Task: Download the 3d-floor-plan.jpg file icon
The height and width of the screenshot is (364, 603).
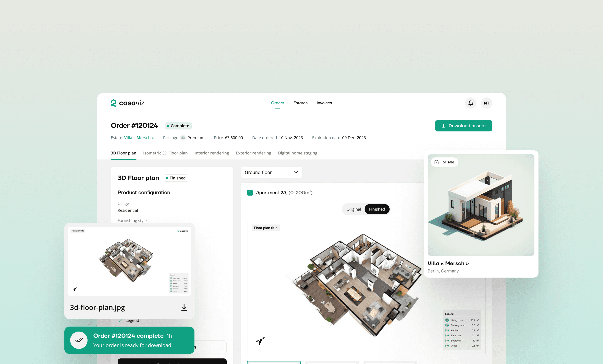Action: (184, 307)
